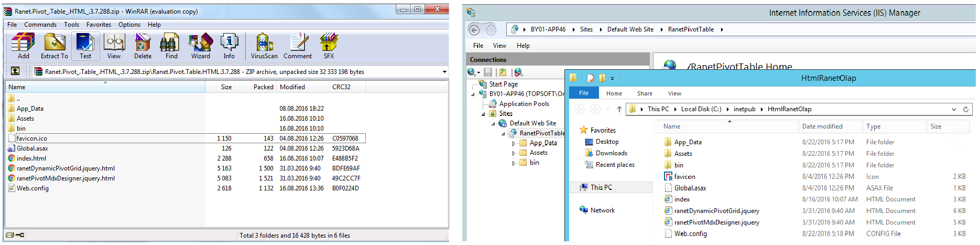Image resolution: width=980 pixels, height=245 pixels.
Task: Click the WinRAR View toolbar icon
Action: click(x=114, y=46)
